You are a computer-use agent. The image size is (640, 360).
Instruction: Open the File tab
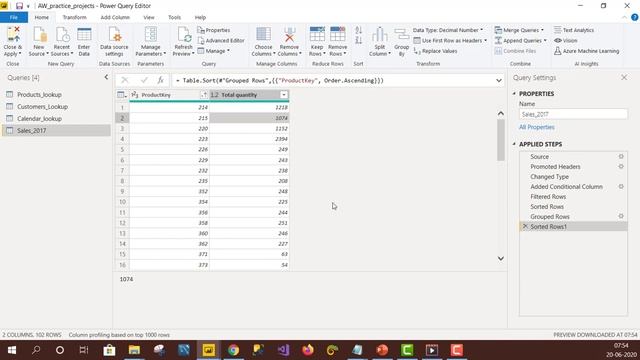(14, 18)
